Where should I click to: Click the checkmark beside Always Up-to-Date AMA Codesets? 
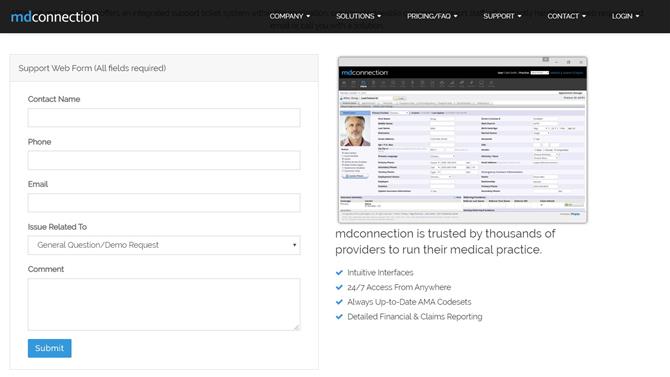(339, 302)
